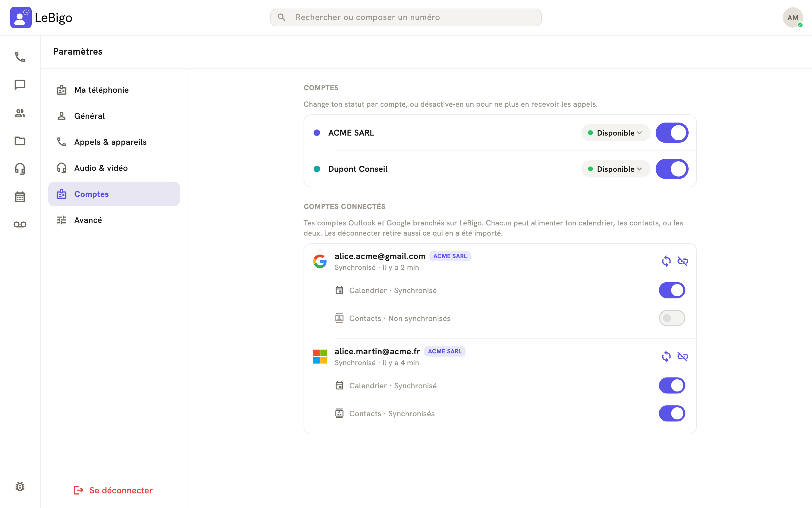Viewport: 812px width, 508px height.
Task: Open ACME SARL status dropdown
Action: tap(615, 133)
